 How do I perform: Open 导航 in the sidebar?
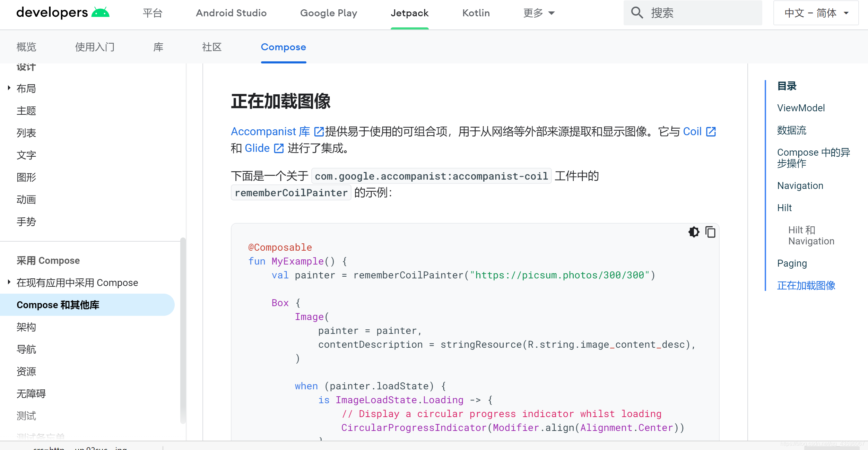(26, 349)
